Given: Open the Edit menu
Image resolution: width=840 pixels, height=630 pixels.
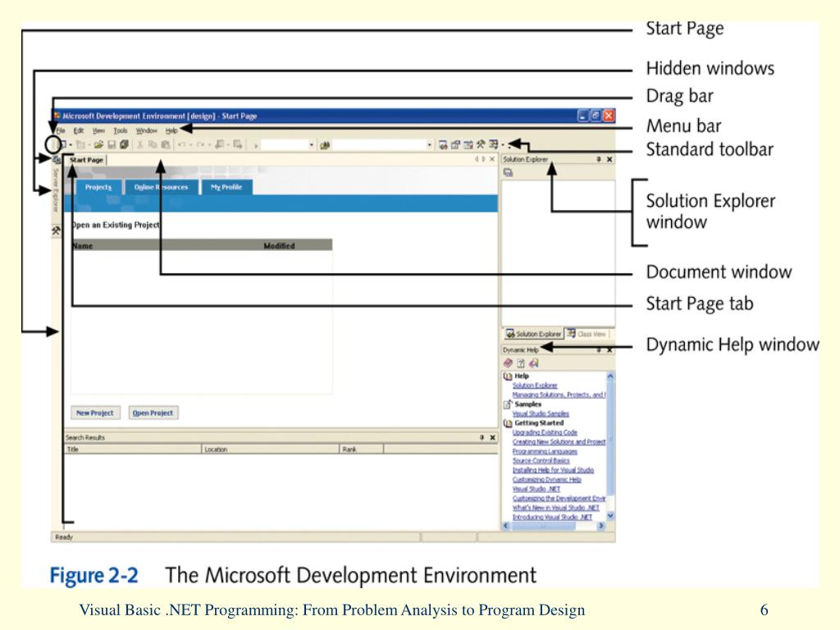Looking at the screenshot, I should pyautogui.click(x=78, y=130).
